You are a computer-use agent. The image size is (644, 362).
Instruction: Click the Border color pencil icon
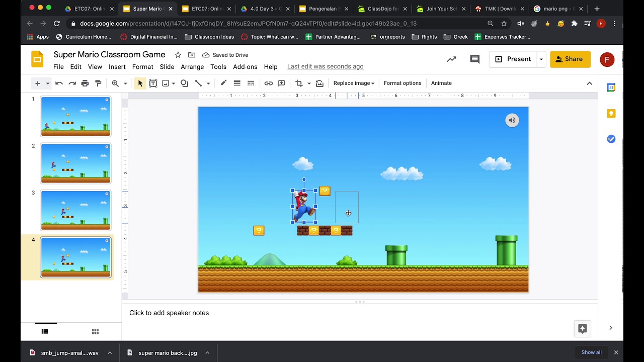(223, 83)
